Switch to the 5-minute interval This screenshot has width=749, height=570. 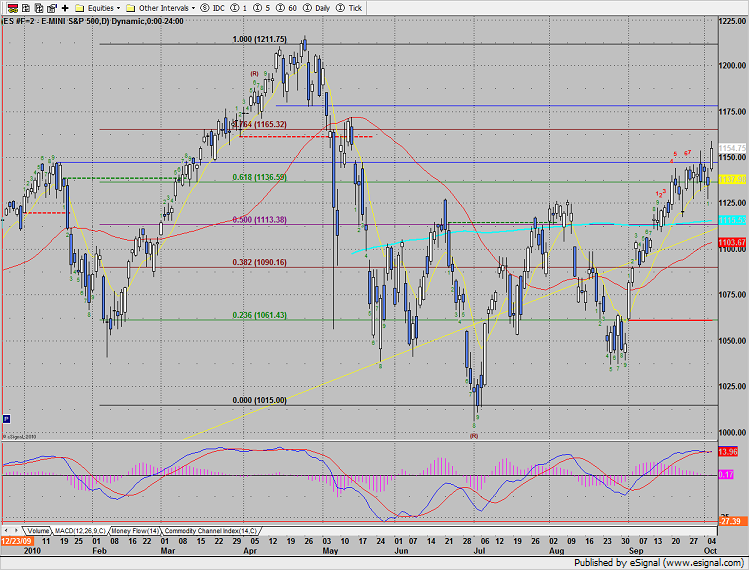pyautogui.click(x=262, y=8)
